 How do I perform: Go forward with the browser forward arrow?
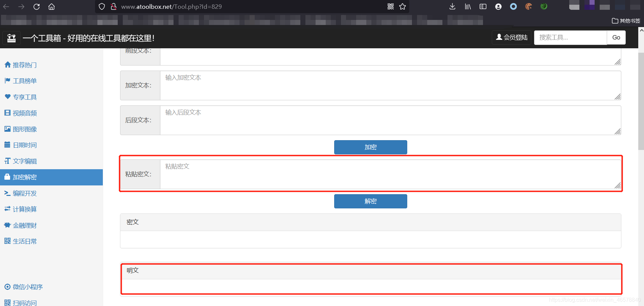click(21, 6)
